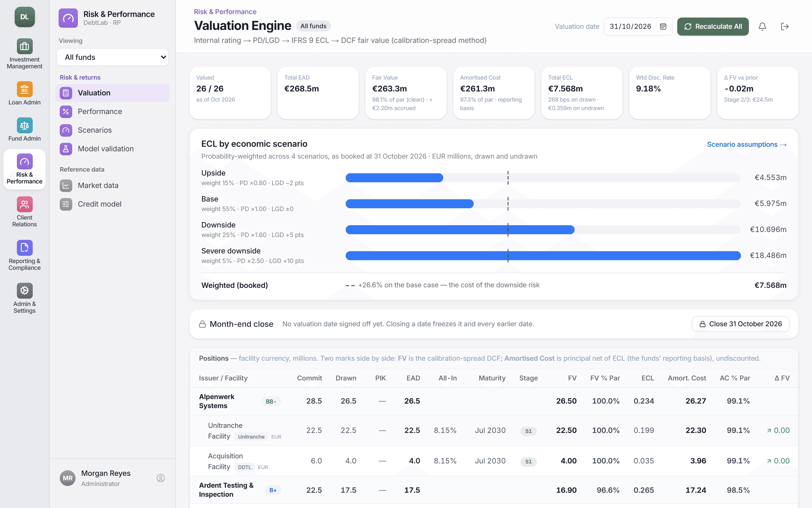This screenshot has height=508, width=812.
Task: Open Client Relations module
Action: (25, 212)
